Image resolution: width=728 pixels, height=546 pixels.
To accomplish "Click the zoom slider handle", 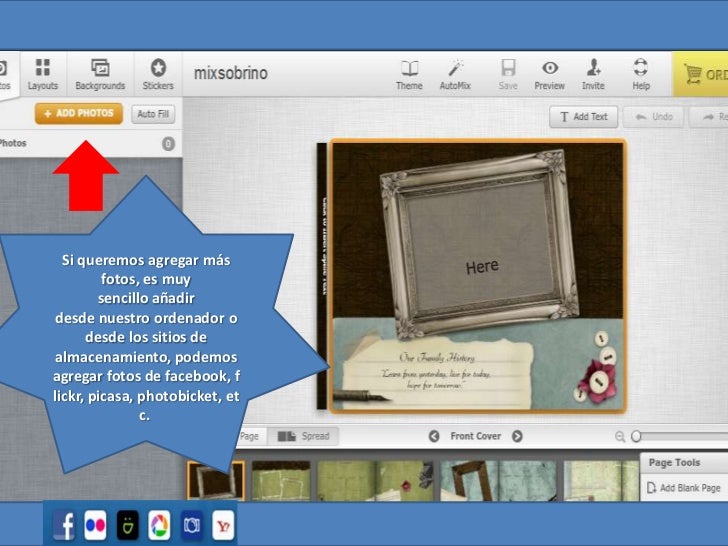I will (x=636, y=436).
